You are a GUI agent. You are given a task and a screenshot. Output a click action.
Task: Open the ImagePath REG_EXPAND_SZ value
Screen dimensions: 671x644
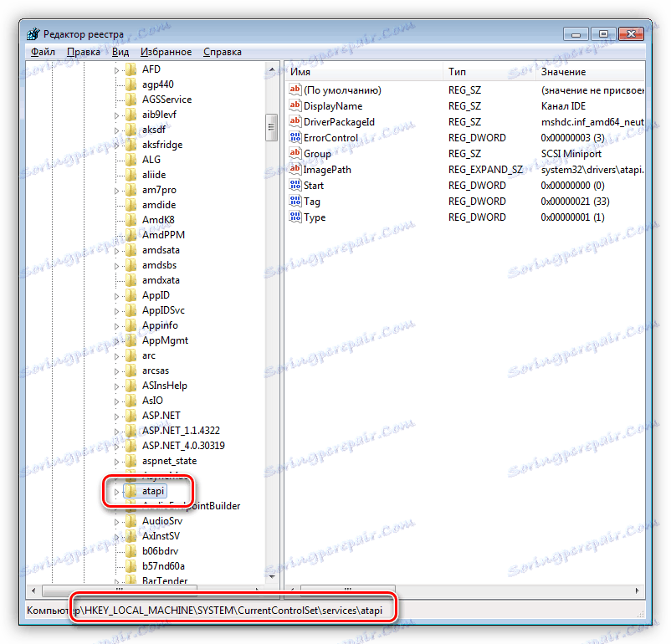pos(295,169)
